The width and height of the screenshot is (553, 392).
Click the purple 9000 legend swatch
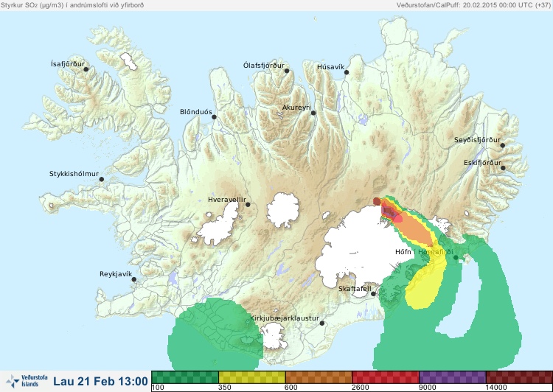click(453, 377)
